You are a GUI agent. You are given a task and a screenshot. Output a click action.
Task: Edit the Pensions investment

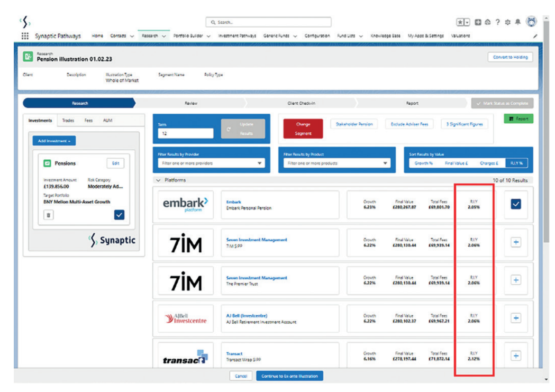click(115, 163)
